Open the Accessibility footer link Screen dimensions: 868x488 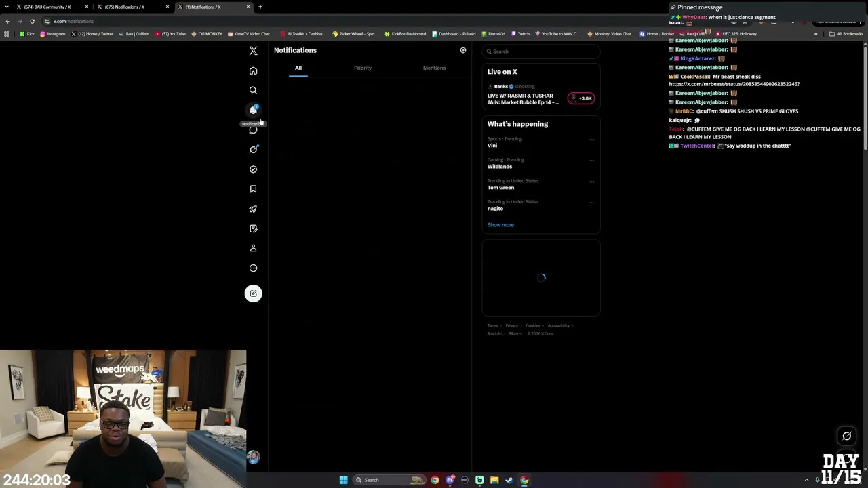tap(559, 325)
